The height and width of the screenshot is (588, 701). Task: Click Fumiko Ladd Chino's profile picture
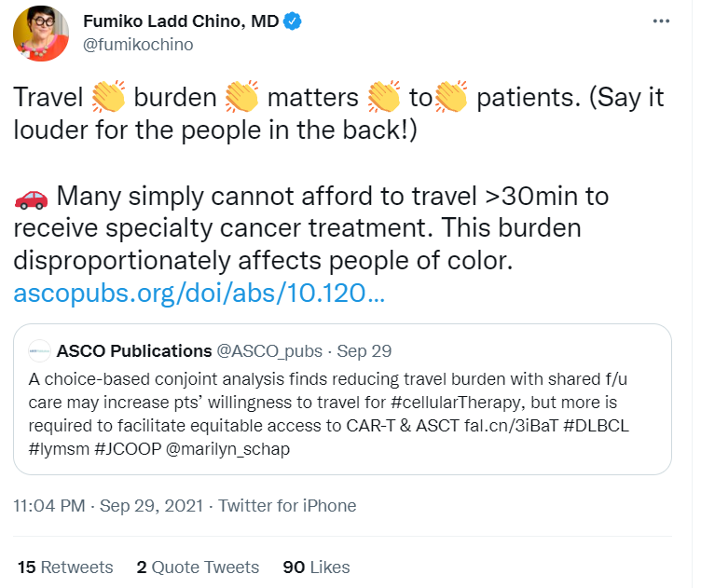40,34
